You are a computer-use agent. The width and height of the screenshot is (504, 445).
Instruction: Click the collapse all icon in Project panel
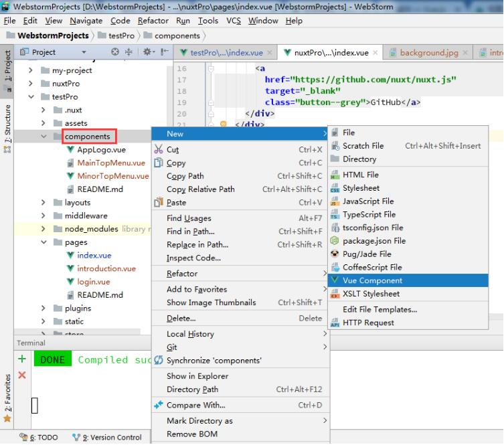coord(129,52)
